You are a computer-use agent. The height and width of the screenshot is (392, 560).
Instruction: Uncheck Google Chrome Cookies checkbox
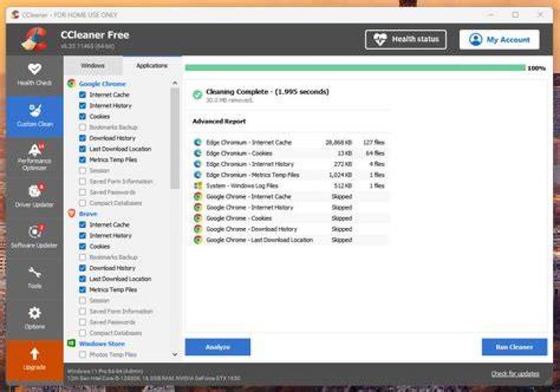82,117
